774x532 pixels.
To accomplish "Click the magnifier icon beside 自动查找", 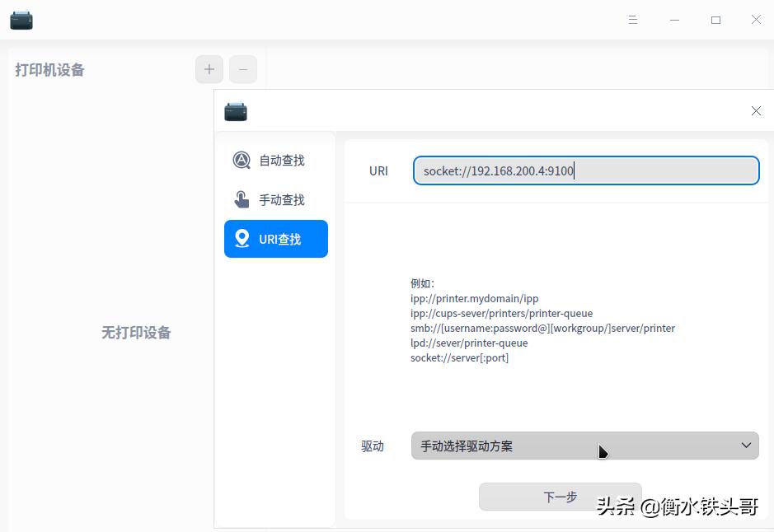I will 241,160.
